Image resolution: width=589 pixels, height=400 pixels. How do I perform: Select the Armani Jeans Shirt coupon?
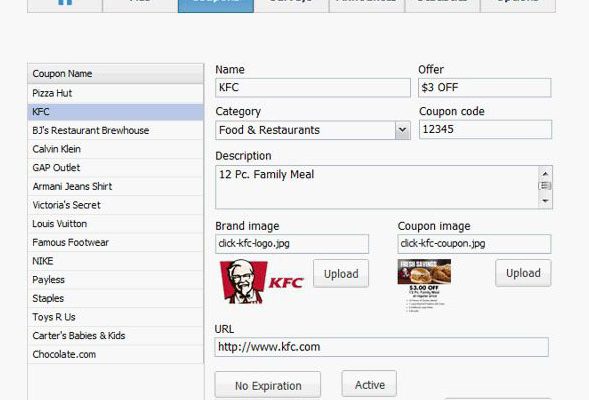click(115, 186)
